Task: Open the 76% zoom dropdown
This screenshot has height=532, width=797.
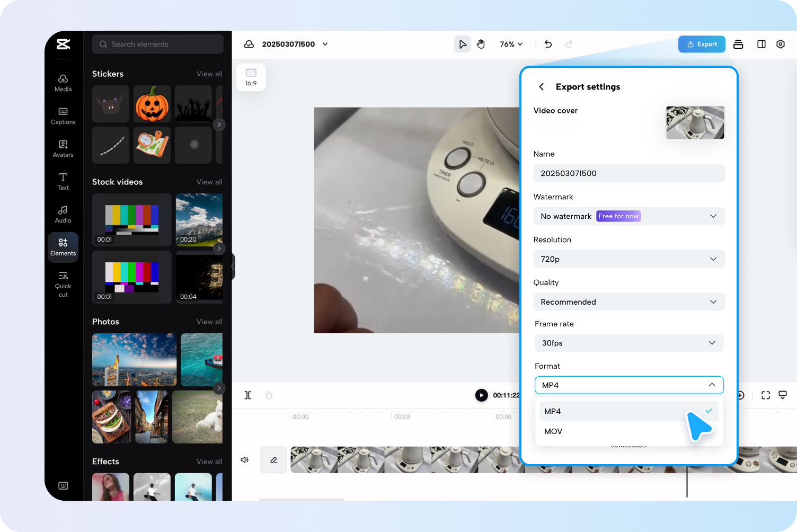Action: coord(511,45)
